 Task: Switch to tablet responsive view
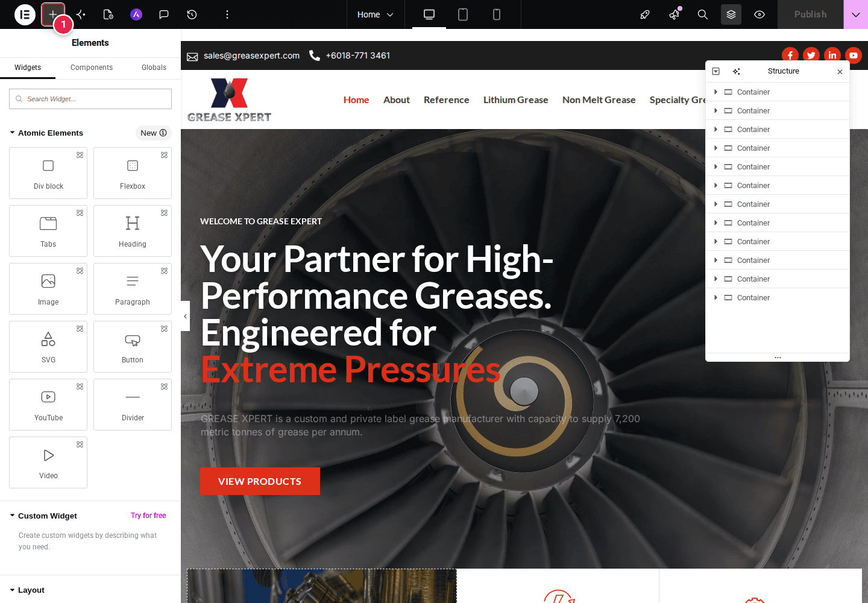coord(463,14)
